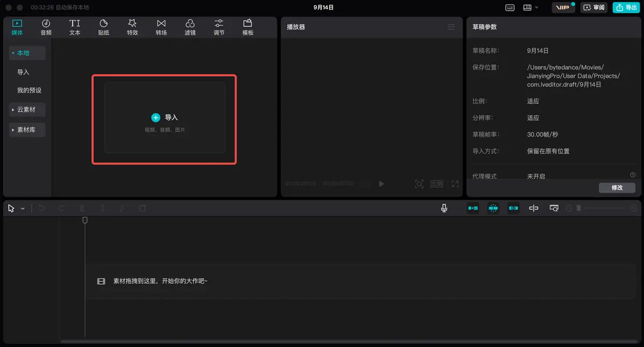
Task: Collapse the 本地 local section
Action: tap(27, 53)
